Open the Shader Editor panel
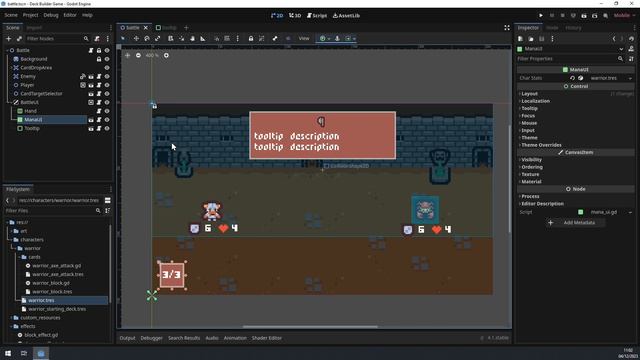Screen dimensions: 640x360 click(267, 338)
